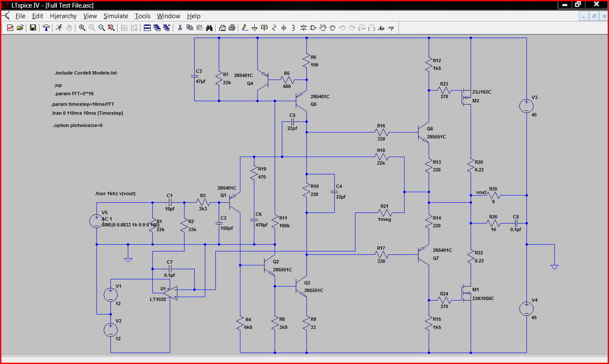
Task: Open the Tools menu
Action: [x=143, y=16]
